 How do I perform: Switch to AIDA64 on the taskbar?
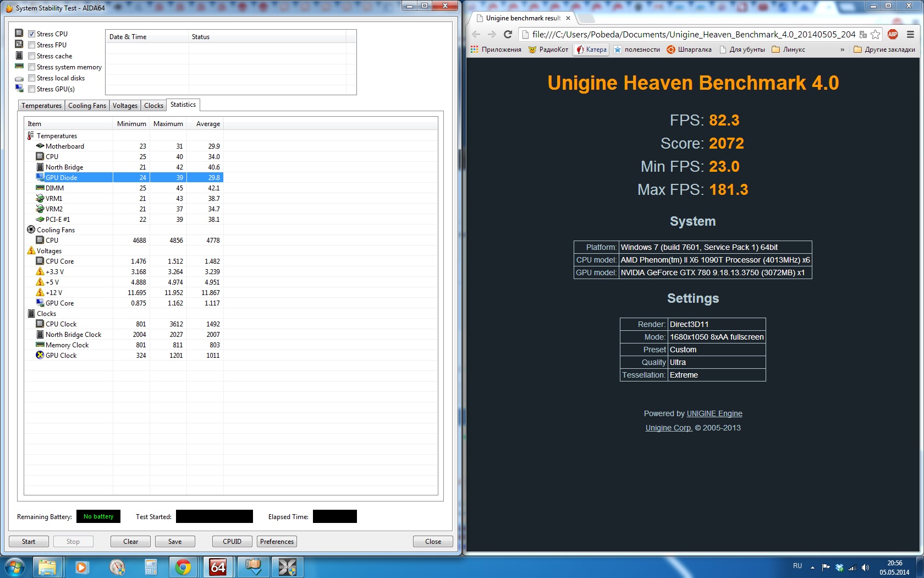[218, 567]
